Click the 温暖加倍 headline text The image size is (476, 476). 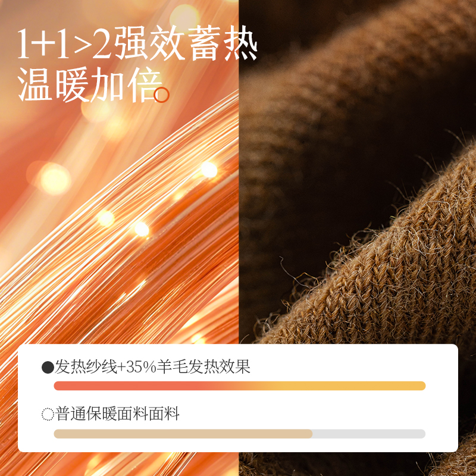pos(89,84)
